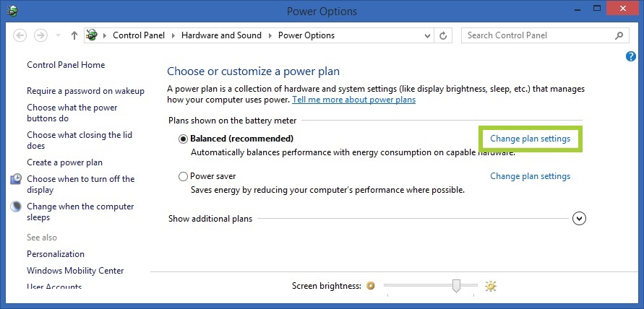This screenshot has height=309, width=644.
Task: Click the high brightness sun icon
Action: pyautogui.click(x=491, y=286)
